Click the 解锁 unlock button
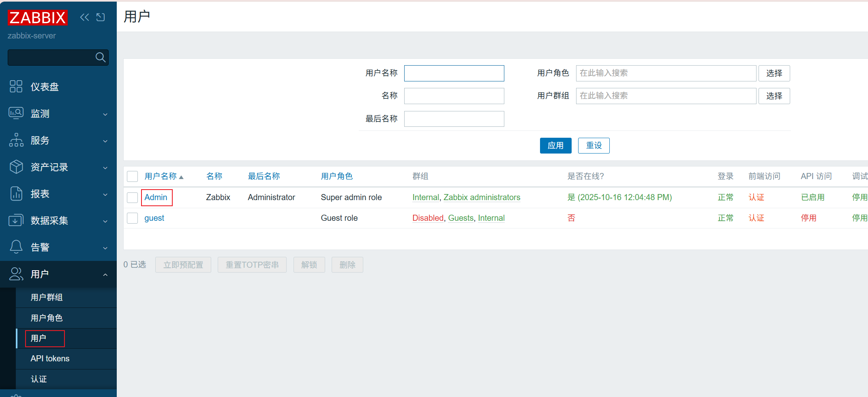This screenshot has height=397, width=868. [309, 265]
